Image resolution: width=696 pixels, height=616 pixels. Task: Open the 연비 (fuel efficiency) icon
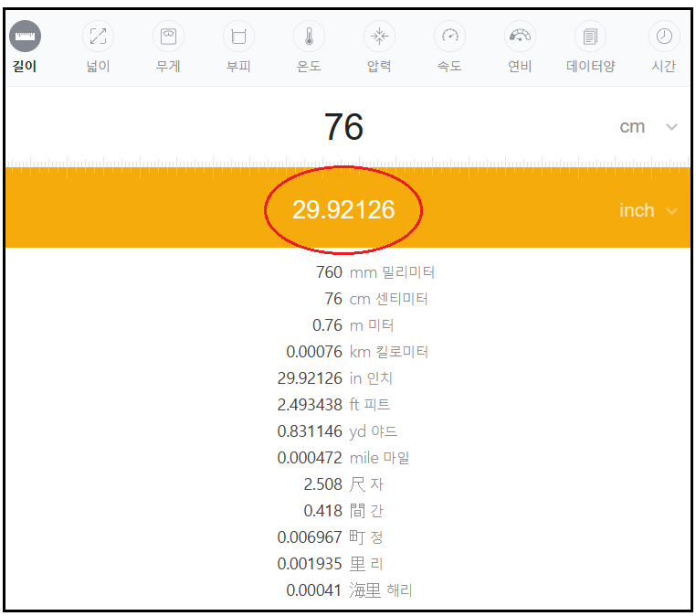pos(520,36)
